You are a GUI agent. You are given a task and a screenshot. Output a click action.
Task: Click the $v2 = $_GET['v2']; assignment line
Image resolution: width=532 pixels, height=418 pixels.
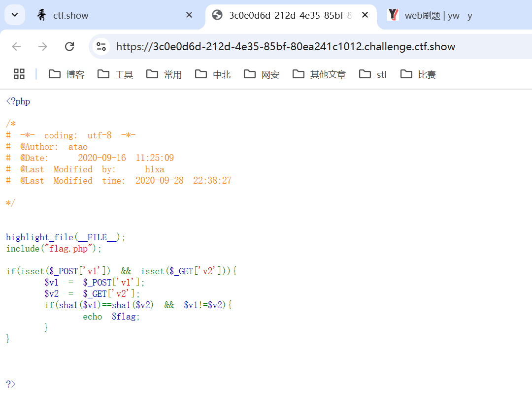tap(92, 293)
